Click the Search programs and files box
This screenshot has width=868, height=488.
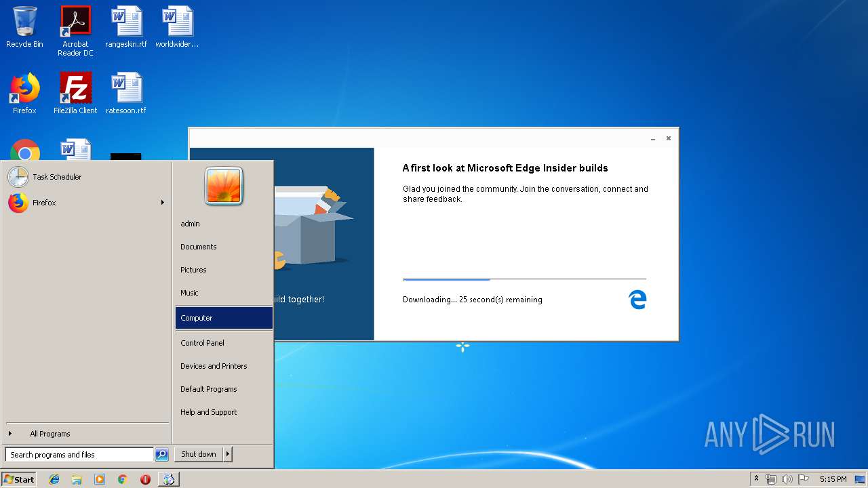[x=79, y=455]
